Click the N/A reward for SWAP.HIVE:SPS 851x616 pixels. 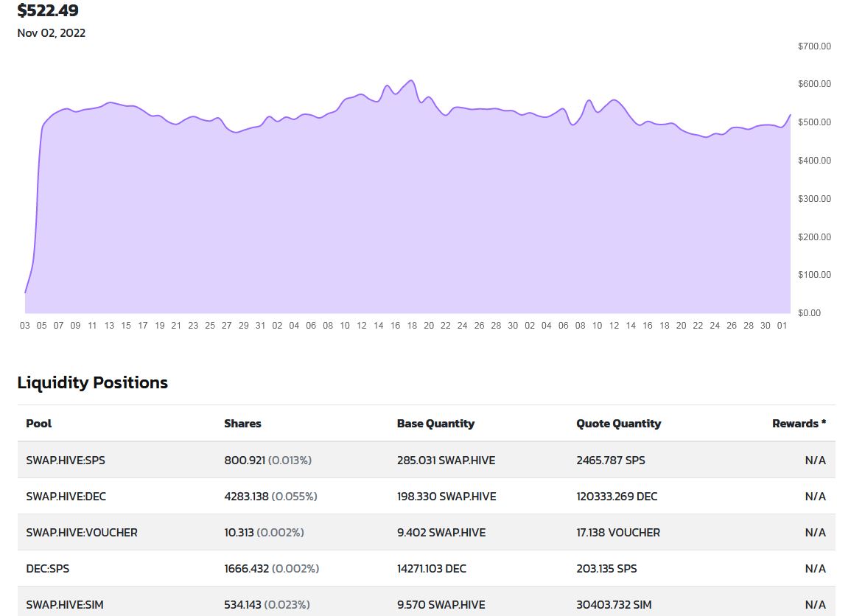pos(815,461)
